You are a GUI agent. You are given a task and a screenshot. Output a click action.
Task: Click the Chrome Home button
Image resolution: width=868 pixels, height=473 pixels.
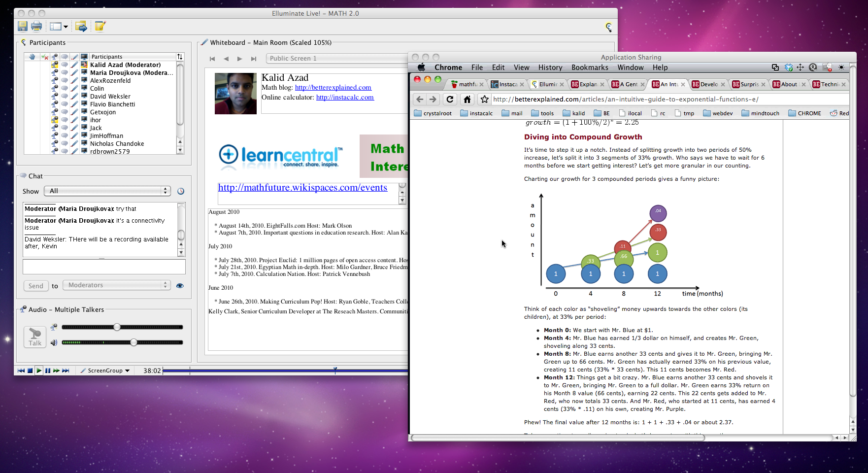tap(467, 99)
